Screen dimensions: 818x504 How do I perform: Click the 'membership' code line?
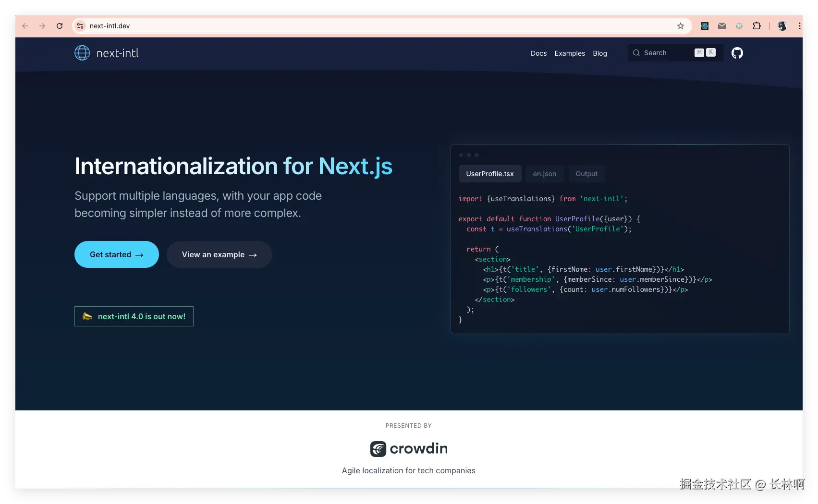click(x=598, y=279)
